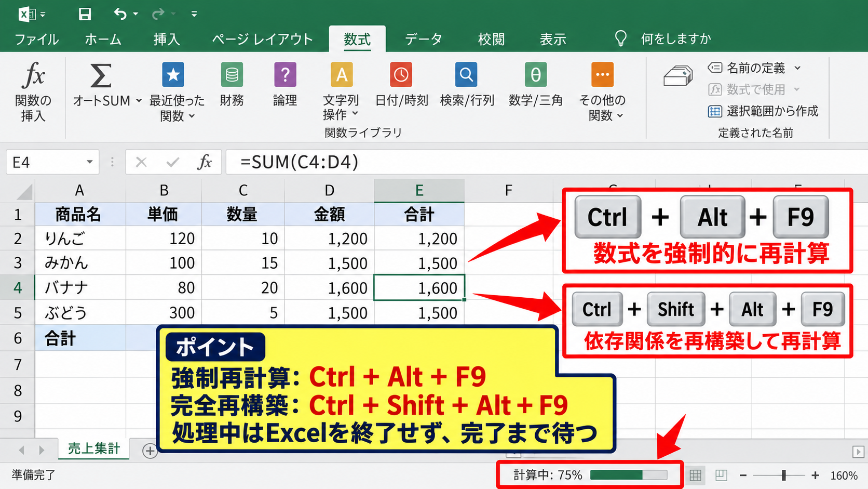Image resolution: width=868 pixels, height=489 pixels.
Task: Go to previous sheet arrow
Action: (x=22, y=450)
